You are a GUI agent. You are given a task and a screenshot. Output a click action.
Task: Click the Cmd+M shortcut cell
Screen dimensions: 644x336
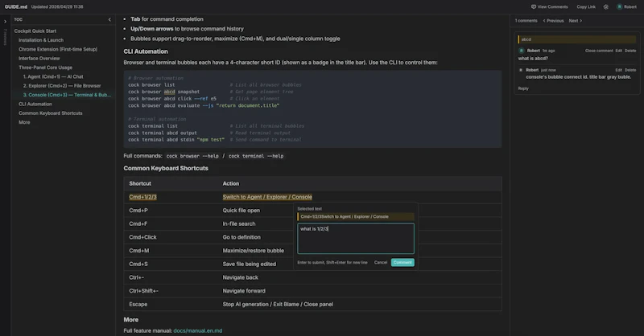[x=138, y=251]
